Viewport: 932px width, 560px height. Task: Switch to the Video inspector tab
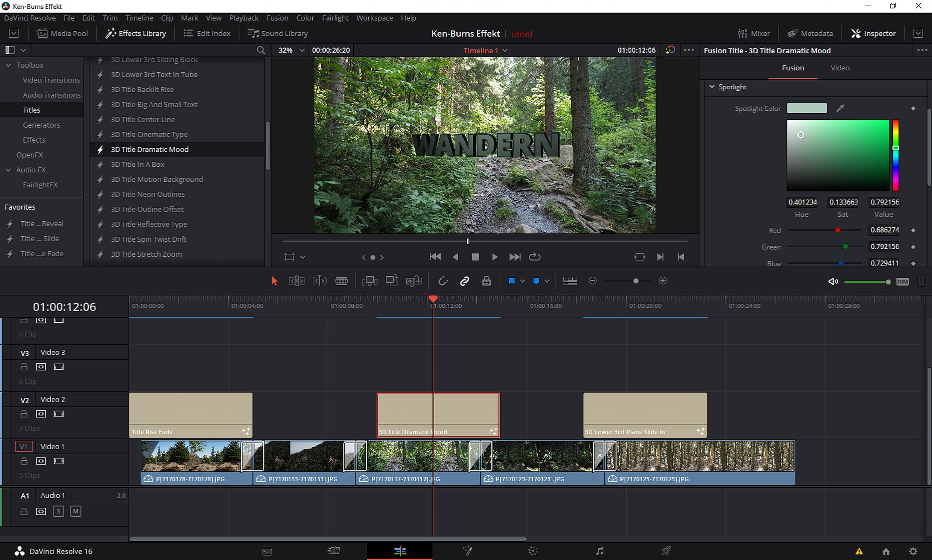pyautogui.click(x=840, y=68)
